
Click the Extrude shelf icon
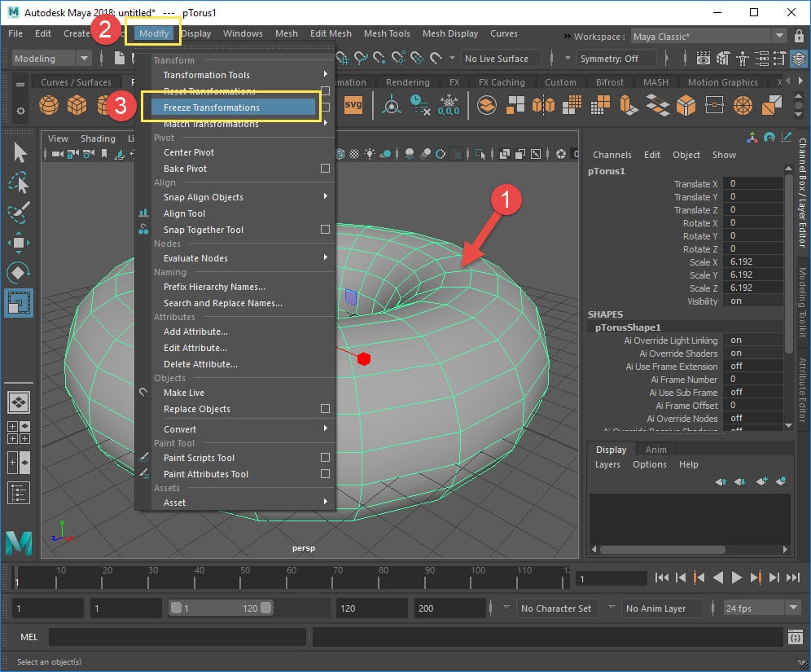[x=629, y=106]
